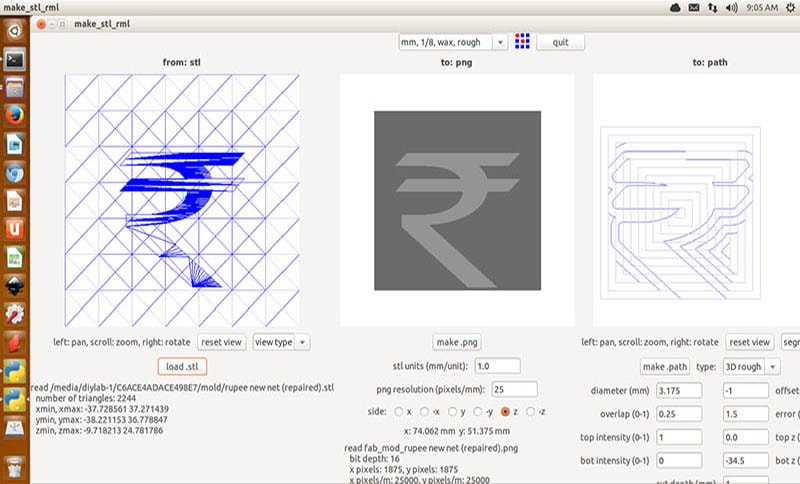This screenshot has height=484, width=800.
Task: Open the Ubuntu Dash launcher
Action: (14, 31)
